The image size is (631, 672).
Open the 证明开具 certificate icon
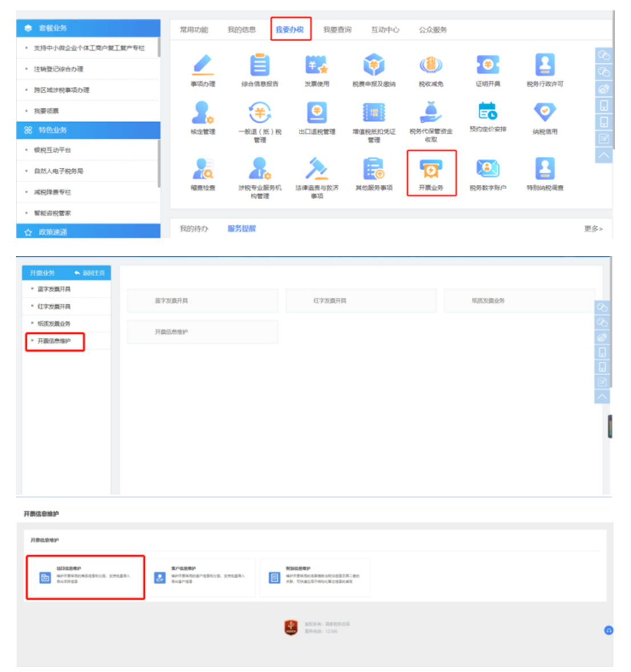point(488,66)
